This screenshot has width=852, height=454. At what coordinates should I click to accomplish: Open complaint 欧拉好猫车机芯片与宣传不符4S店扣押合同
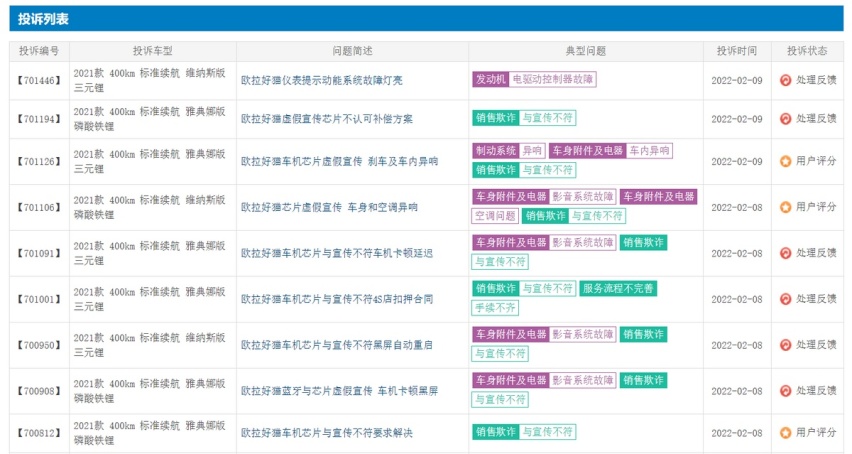[x=337, y=299]
